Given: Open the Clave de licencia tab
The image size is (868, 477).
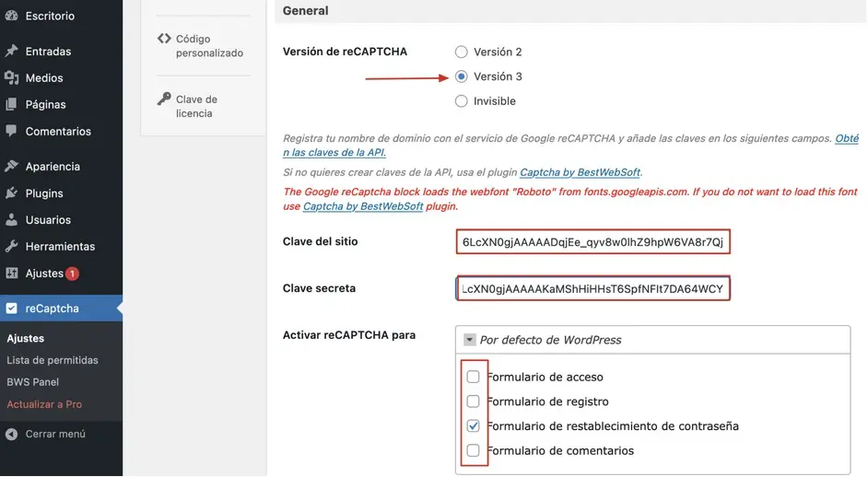Looking at the screenshot, I should (x=195, y=106).
